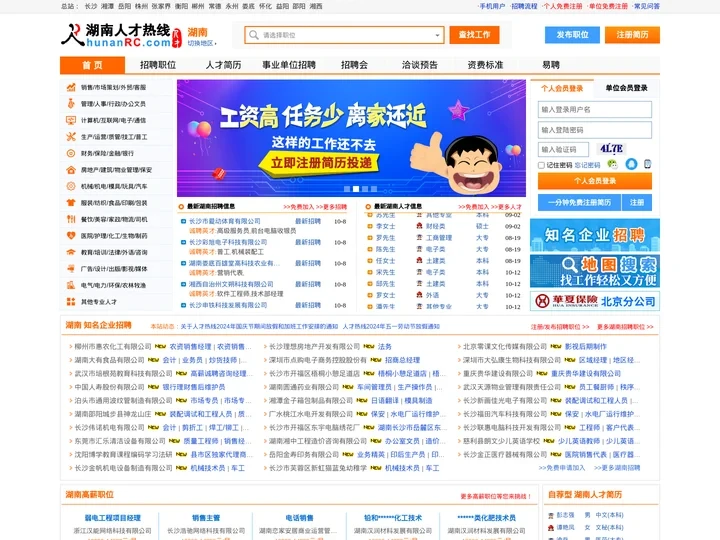This screenshot has height=540, width=720.
Task: Tick the 记住密码 checkbox
Action: coord(541,165)
